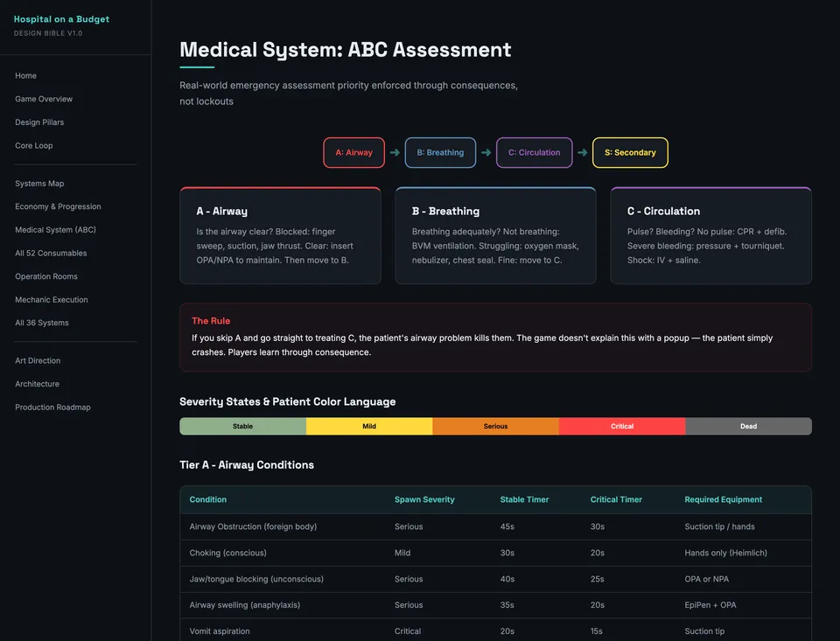The image size is (840, 641).
Task: Select Airway swelling (anaphylaxis) cell
Action: (244, 605)
